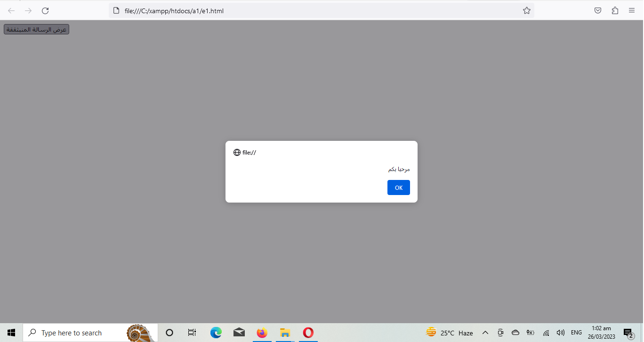This screenshot has width=644, height=342.
Task: Switch to Firefox in the taskbar
Action: click(262, 333)
